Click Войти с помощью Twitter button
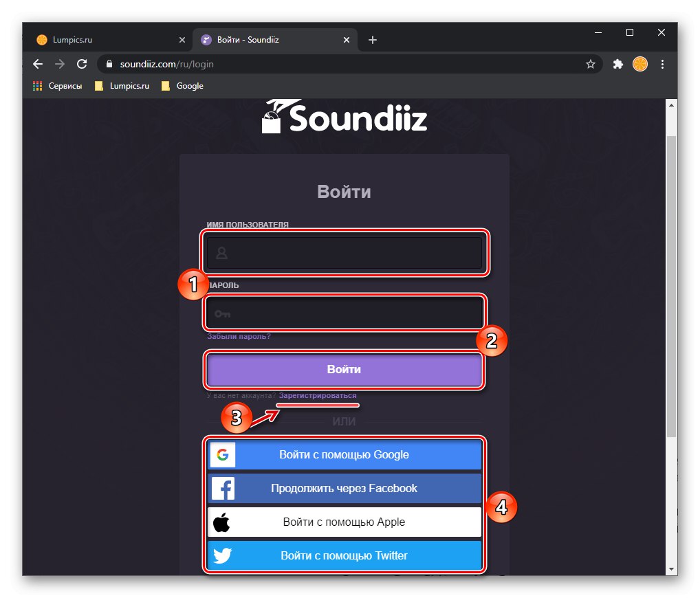The height and width of the screenshot is (598, 700). [x=344, y=555]
